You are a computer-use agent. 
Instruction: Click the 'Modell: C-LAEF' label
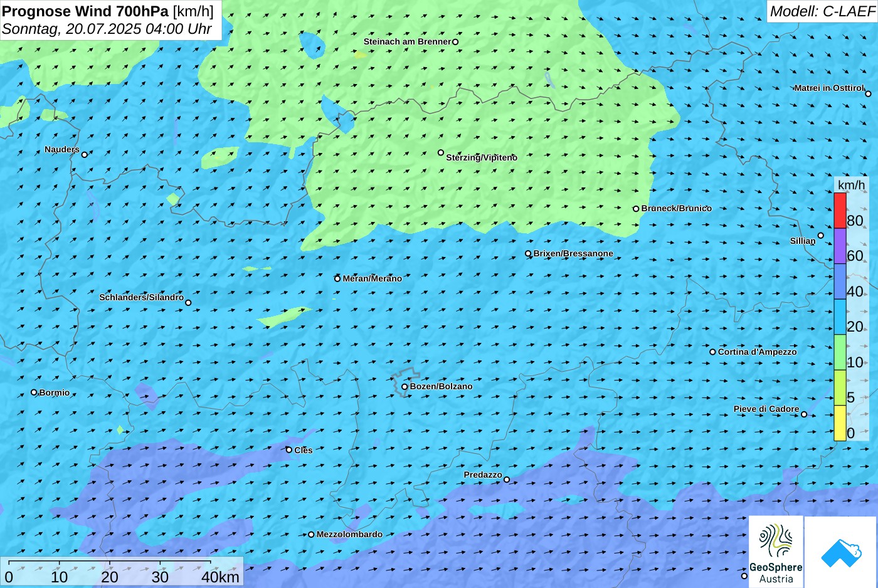coord(822,11)
